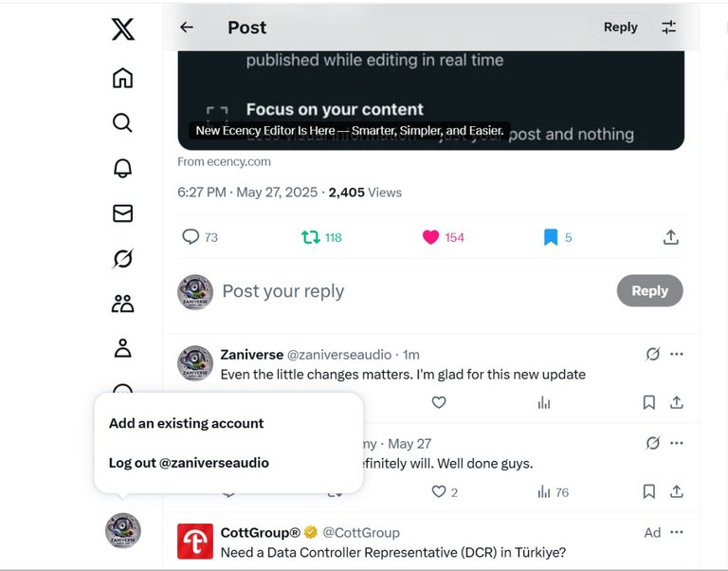Open Messages envelope in the sidebar

click(x=122, y=213)
